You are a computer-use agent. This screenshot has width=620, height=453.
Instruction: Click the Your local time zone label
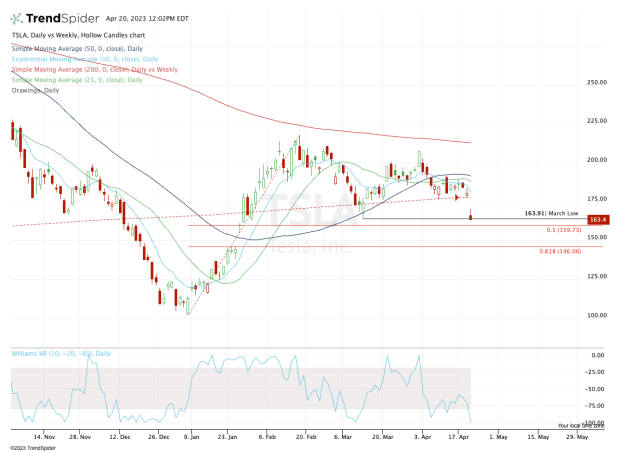click(581, 426)
